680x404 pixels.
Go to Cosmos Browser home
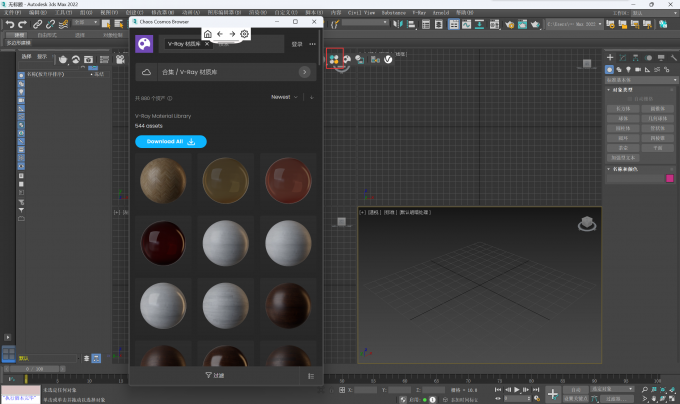click(208, 34)
